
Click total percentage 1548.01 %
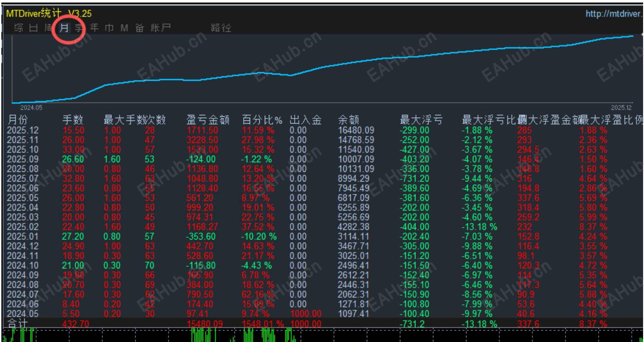[263, 324]
